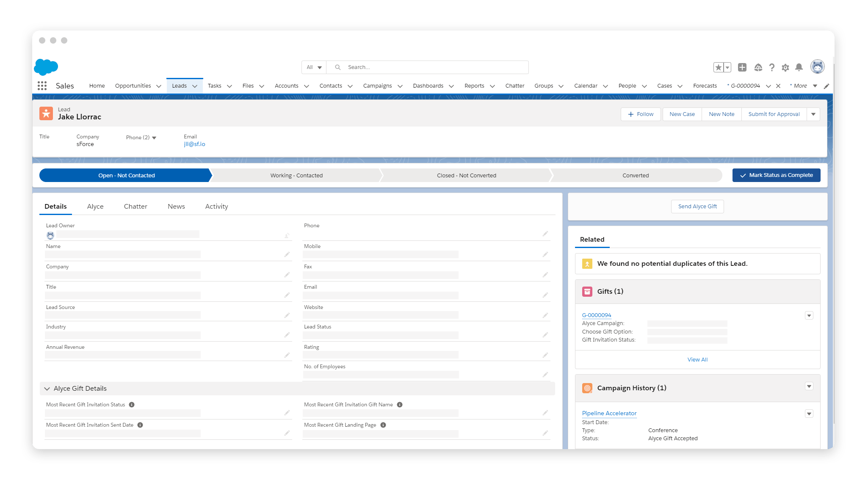This screenshot has height=480, width=868.
Task: Show info for Most Recent Gift Invitation Sent Date
Action: [x=140, y=425]
